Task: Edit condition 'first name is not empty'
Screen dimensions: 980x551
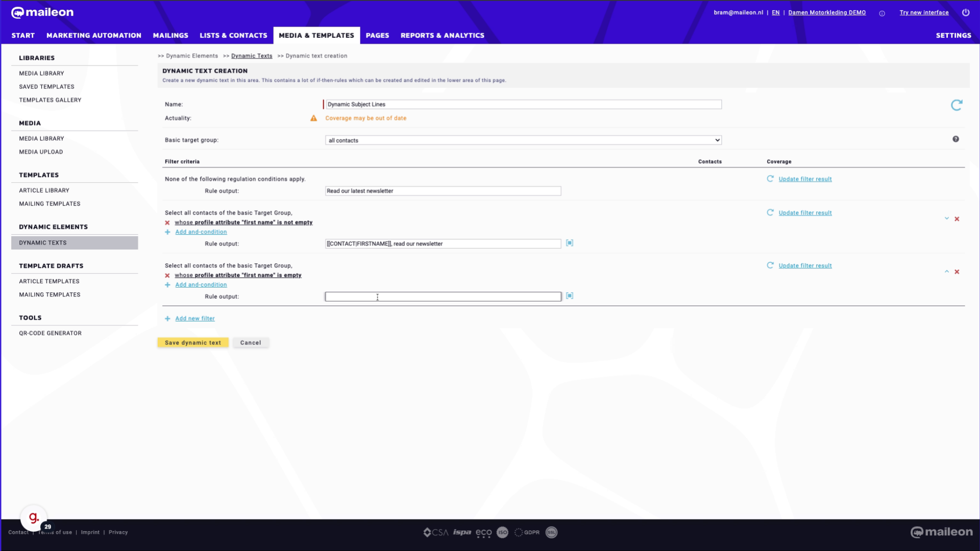Action: (243, 222)
